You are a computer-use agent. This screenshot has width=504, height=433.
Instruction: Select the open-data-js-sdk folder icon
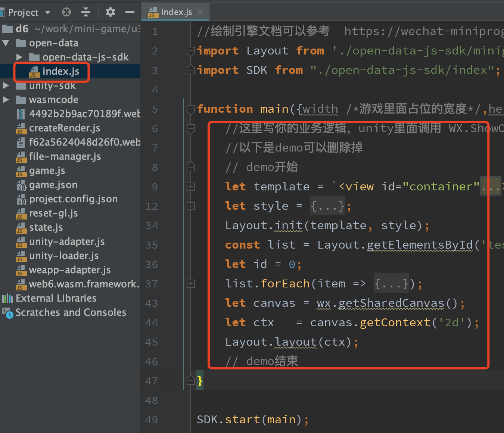point(34,57)
